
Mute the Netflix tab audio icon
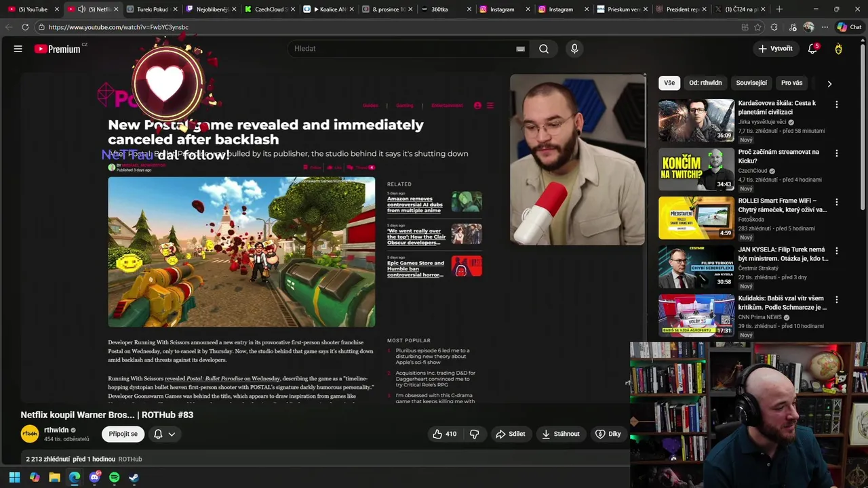point(81,9)
